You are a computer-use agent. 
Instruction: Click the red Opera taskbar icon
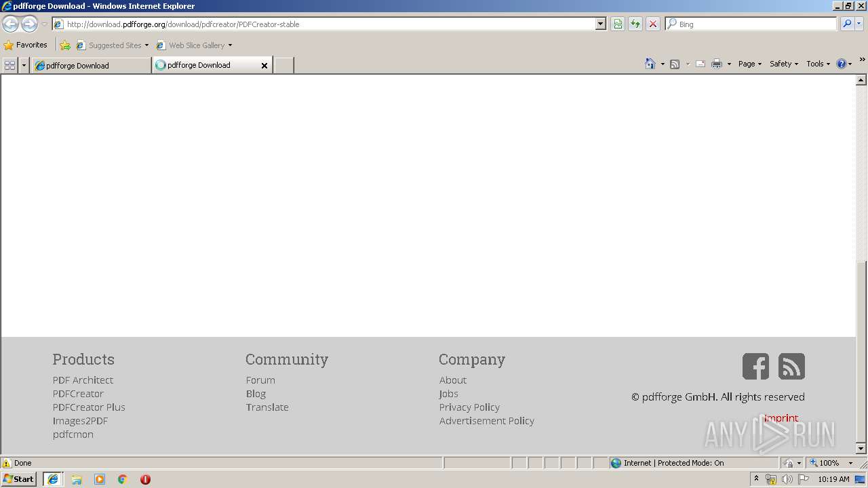coord(145,479)
